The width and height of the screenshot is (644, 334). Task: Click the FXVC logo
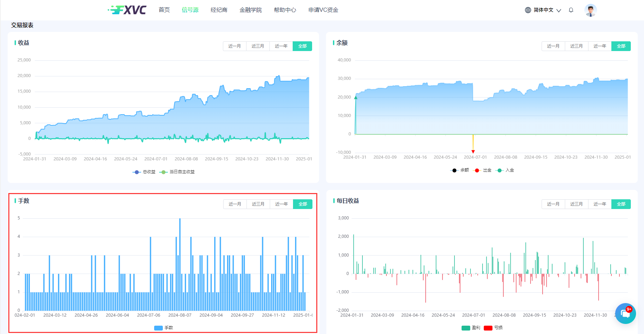127,10
